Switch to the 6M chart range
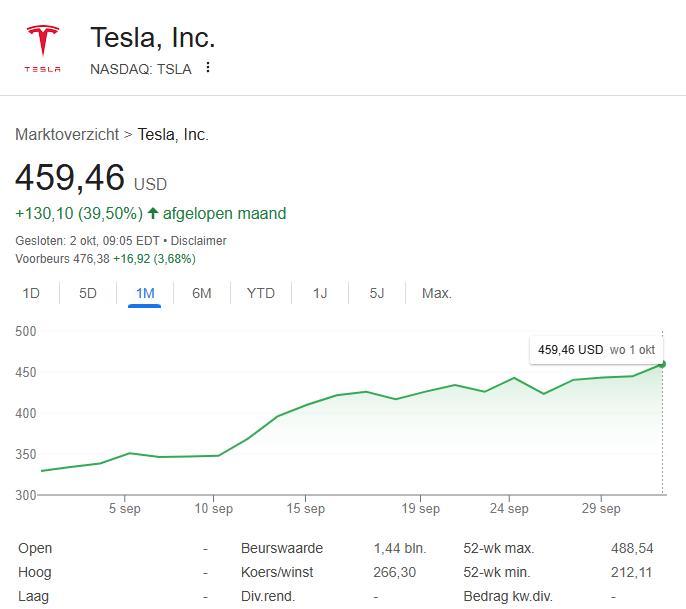 click(x=202, y=293)
